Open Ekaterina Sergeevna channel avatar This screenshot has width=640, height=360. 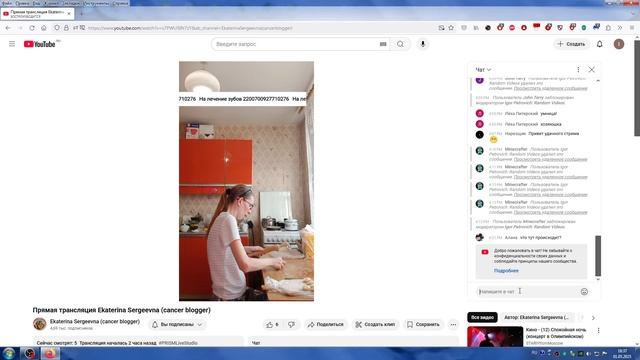pos(40,324)
